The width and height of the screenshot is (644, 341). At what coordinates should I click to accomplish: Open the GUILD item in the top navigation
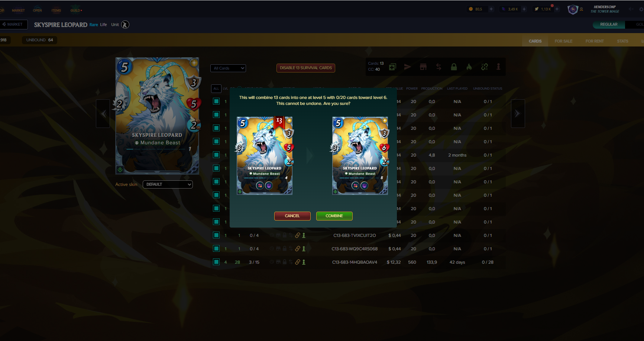(76, 10)
